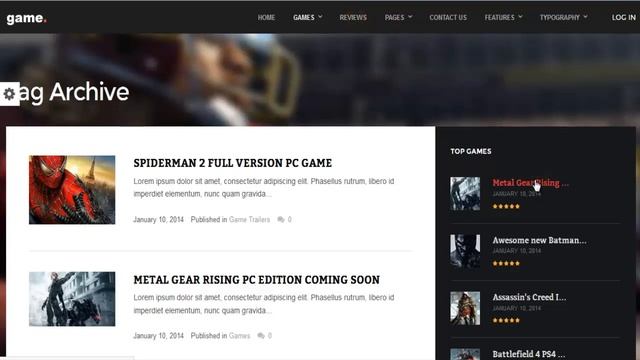640x360 pixels.
Task: Go to Home in navigation
Action: point(266,18)
